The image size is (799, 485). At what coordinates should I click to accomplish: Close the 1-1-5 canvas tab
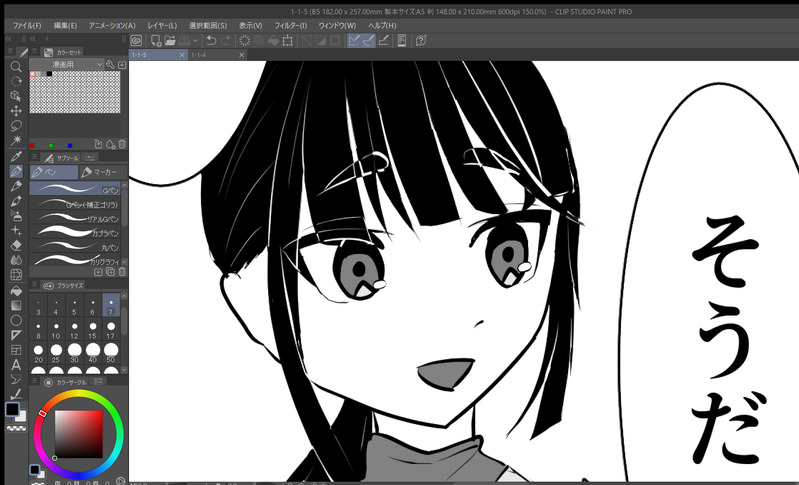click(182, 55)
